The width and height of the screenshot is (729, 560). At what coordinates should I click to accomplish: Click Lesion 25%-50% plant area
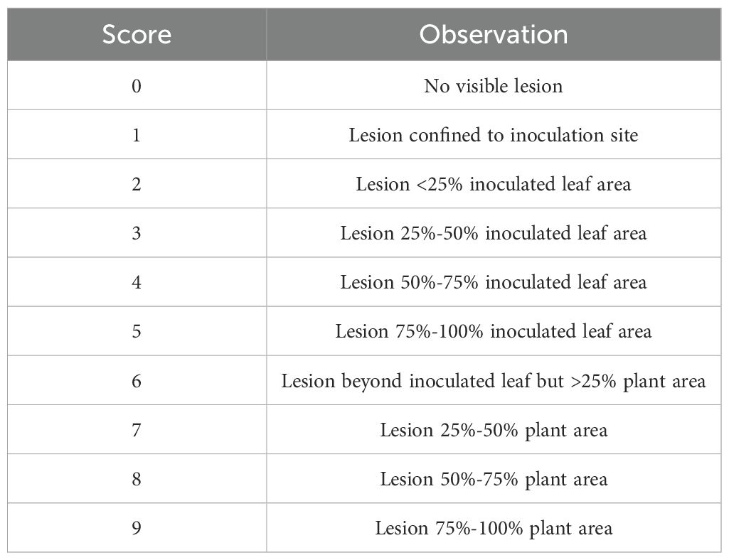[x=493, y=430]
